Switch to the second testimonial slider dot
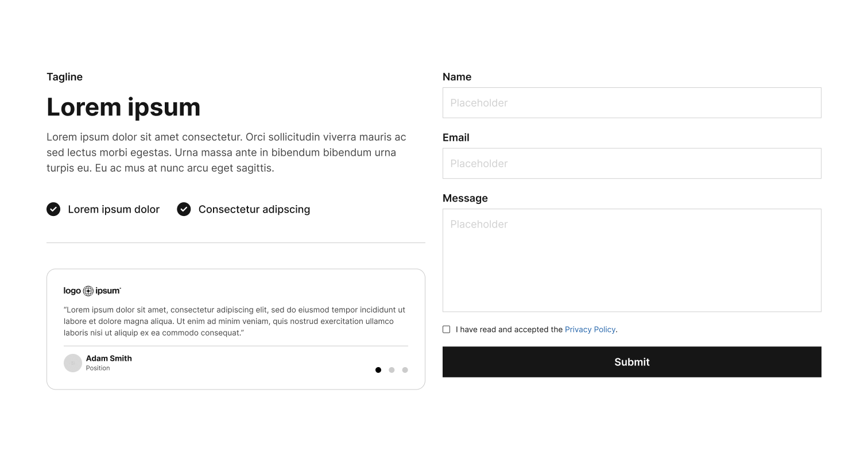Screen dimensions: 868x459 392,370
